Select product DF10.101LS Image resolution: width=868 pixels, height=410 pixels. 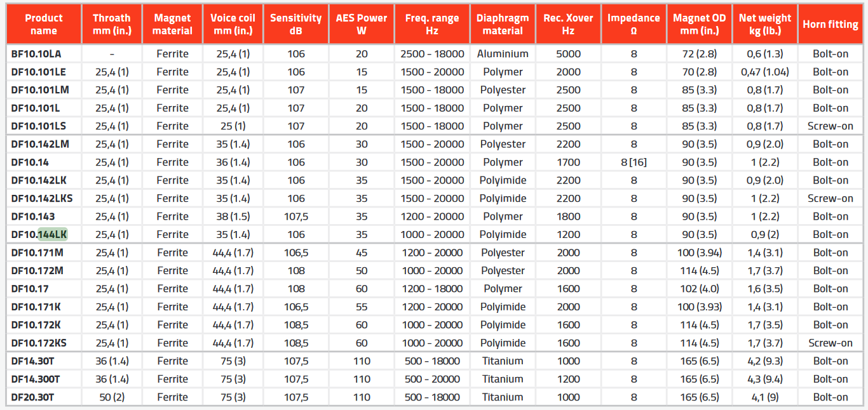(x=38, y=126)
